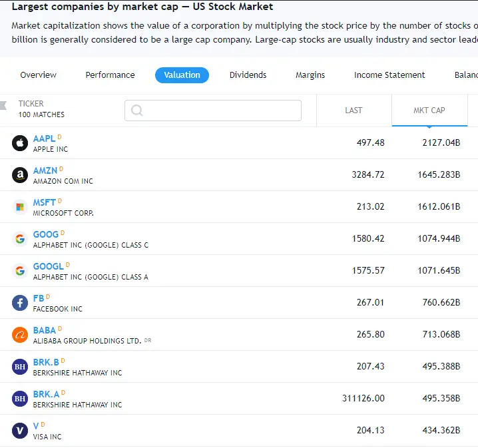
Task: Sort by the MKT CAP column
Action: (x=429, y=111)
